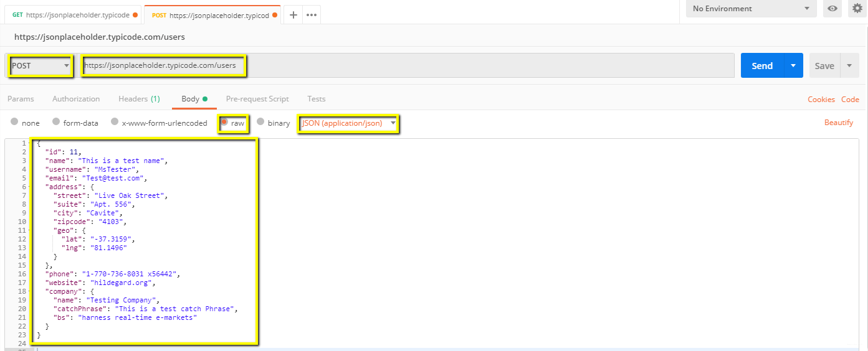Screen dimensions: 868x351
Task: Expand the Send button dropdown arrow
Action: 793,65
